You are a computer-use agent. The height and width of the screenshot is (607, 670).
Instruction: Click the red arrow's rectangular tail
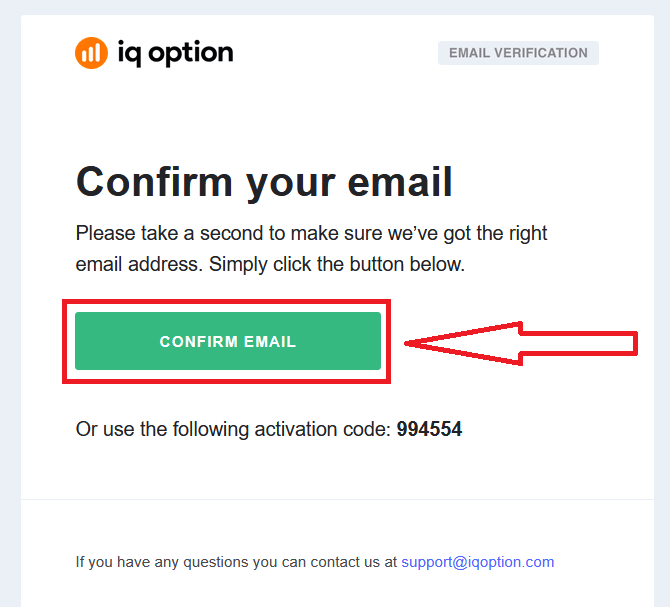coord(580,344)
